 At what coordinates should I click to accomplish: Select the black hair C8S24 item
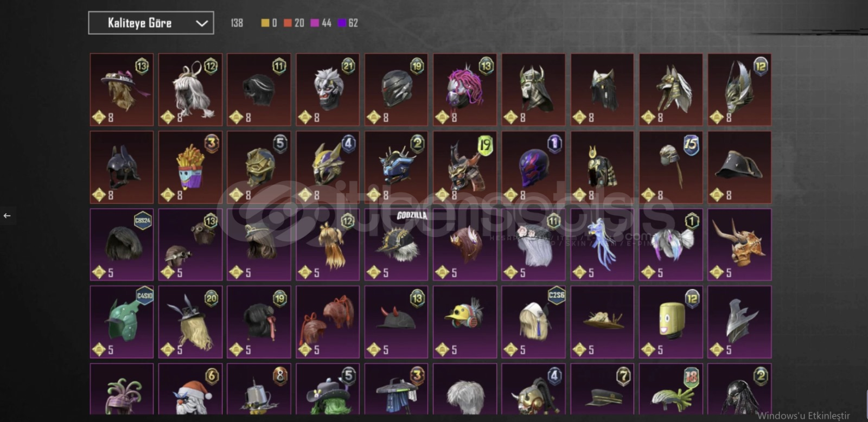click(122, 245)
